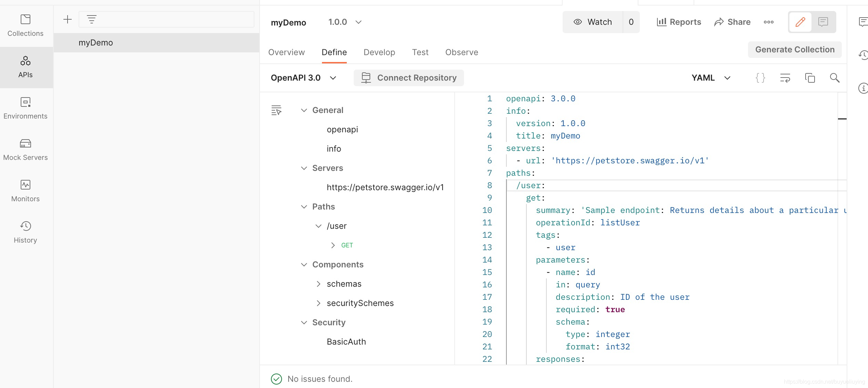The image size is (868, 388).
Task: Switch to comment mode icon
Action: (x=823, y=22)
